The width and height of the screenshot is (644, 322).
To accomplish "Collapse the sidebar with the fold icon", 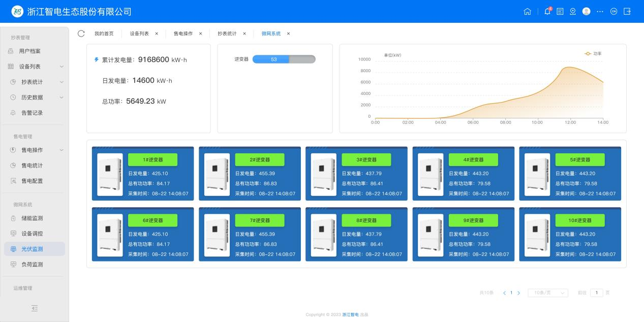I will click(x=35, y=308).
